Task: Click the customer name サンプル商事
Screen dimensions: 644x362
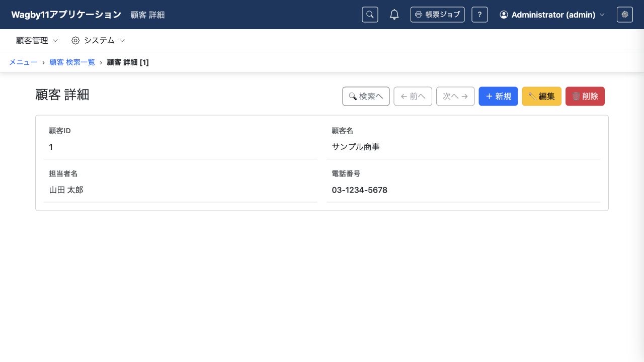Action: [356, 147]
